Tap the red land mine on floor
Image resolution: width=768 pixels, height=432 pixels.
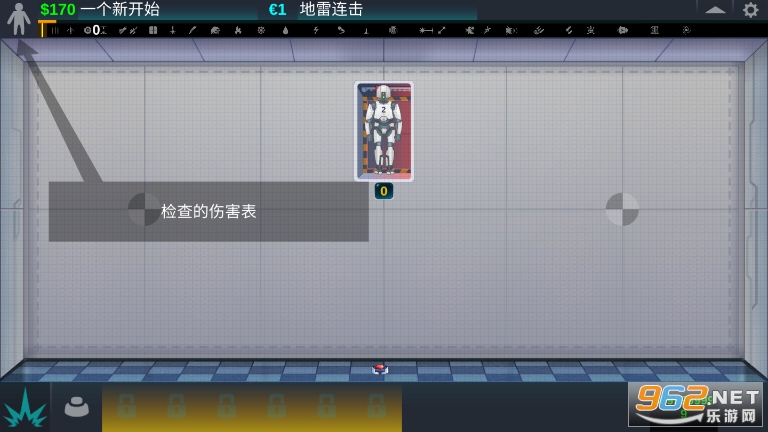tap(380, 369)
